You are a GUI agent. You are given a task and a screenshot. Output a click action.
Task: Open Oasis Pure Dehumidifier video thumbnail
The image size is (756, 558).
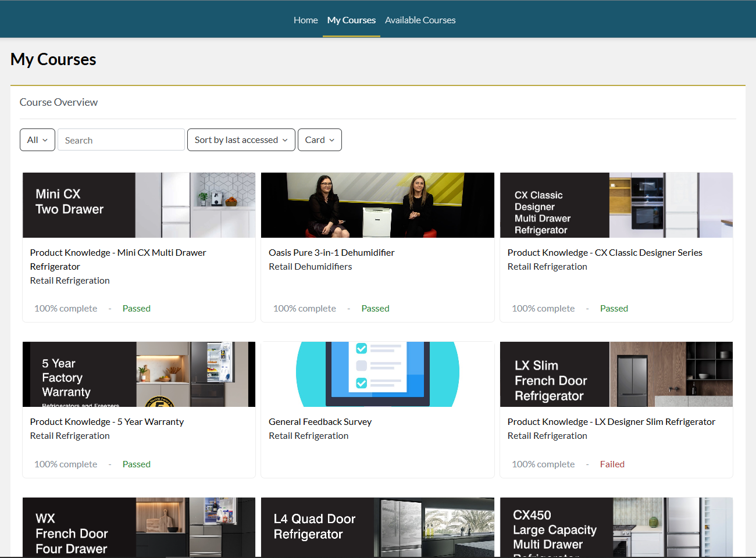377,205
